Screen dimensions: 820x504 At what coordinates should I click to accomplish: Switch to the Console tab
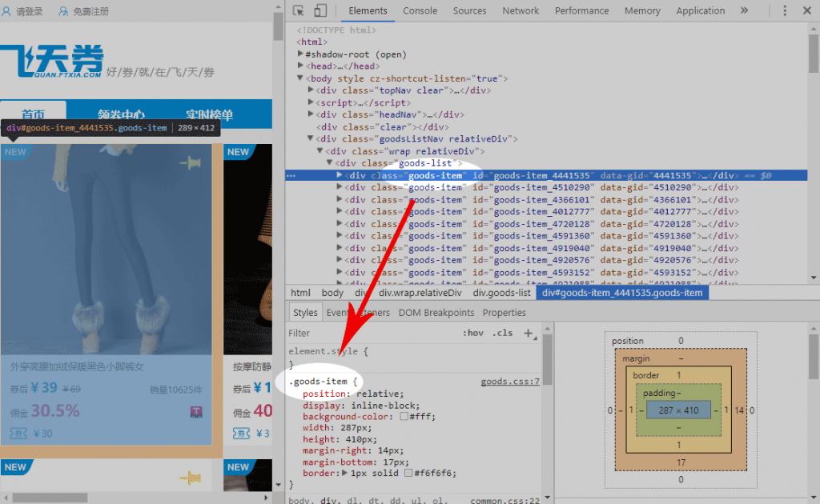click(420, 10)
